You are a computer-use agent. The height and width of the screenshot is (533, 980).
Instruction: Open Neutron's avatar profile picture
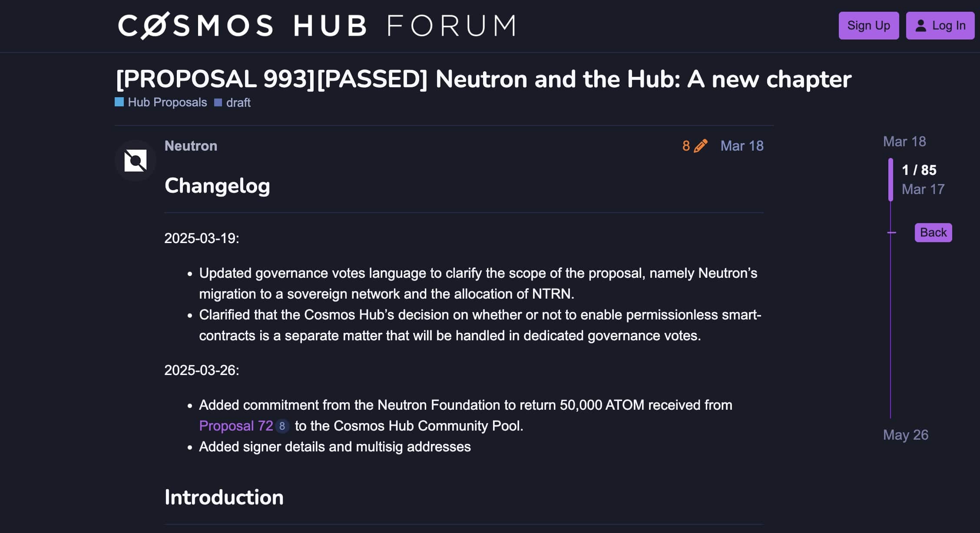(136, 161)
